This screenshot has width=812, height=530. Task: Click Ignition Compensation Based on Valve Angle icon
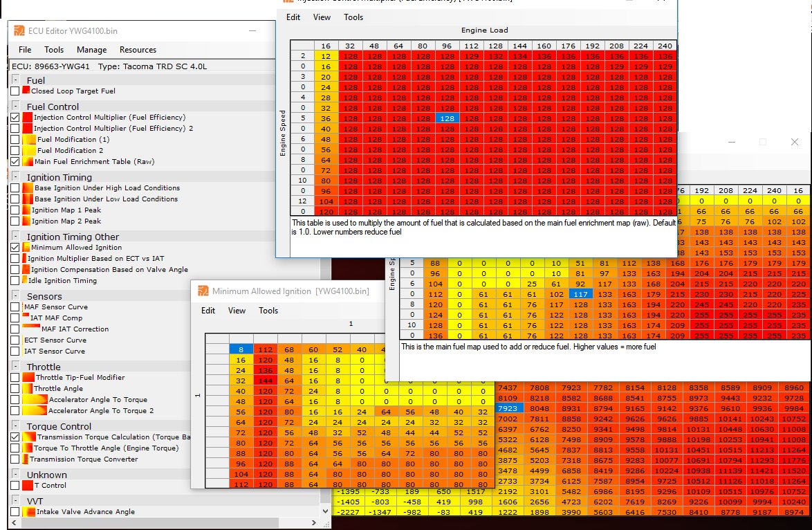pos(26,269)
